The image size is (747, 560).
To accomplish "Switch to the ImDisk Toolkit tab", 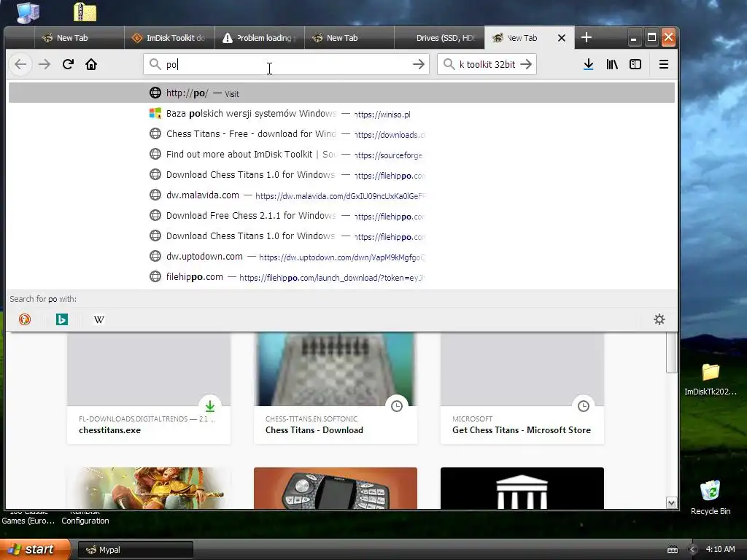I will (169, 38).
